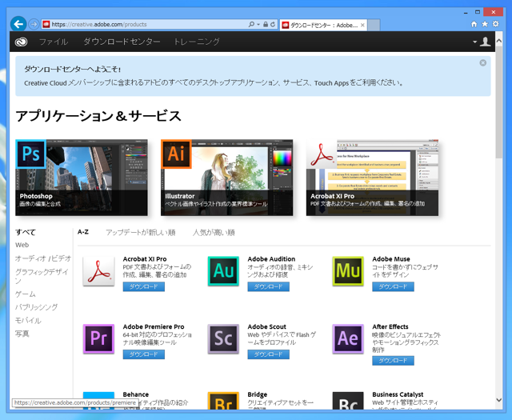Open the browser home icon
This screenshot has width=512, height=420.
(474, 24)
